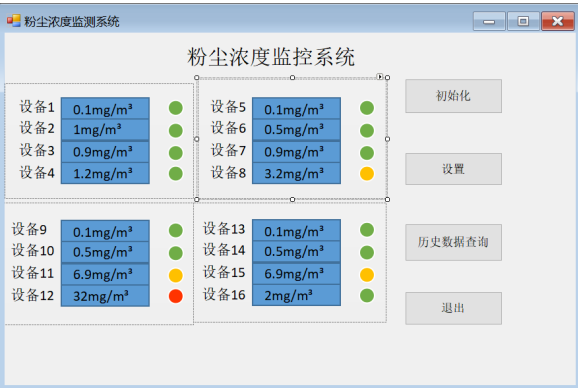Click the app icon in the title bar

[14, 21]
